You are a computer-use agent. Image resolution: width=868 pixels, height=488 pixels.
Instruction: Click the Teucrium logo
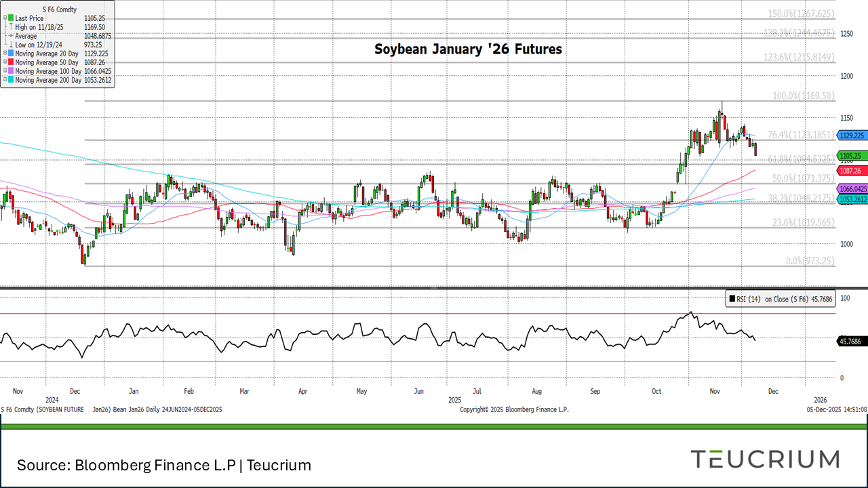(x=766, y=459)
